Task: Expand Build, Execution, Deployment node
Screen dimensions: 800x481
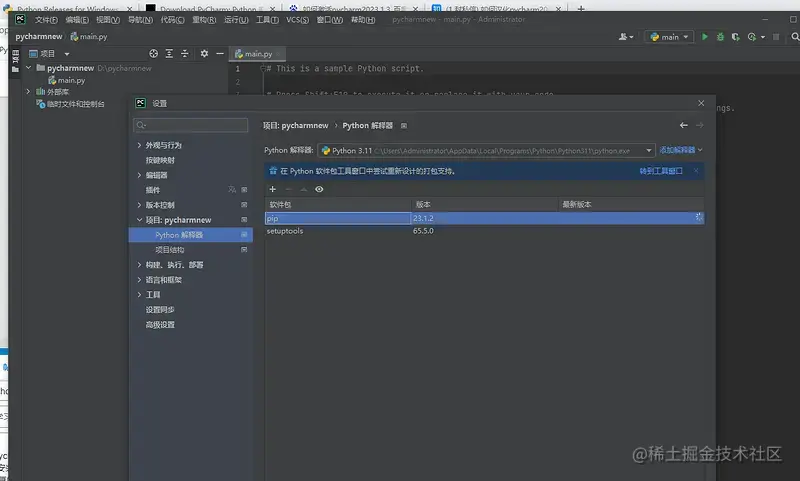Action: (x=139, y=265)
